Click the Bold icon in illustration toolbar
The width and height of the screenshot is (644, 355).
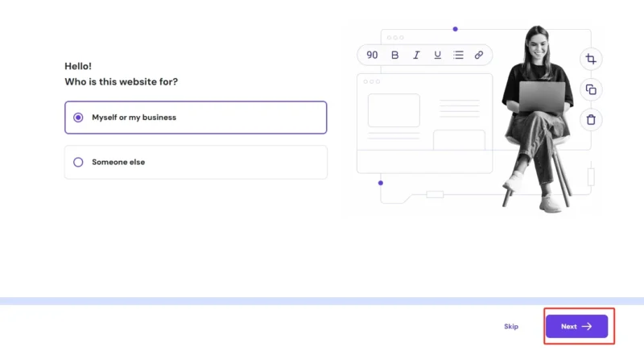394,55
